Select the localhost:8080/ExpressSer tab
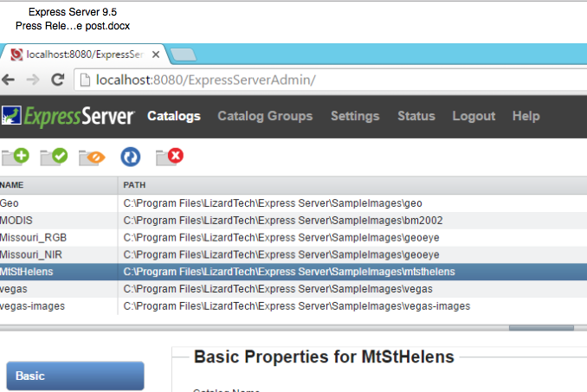 [x=84, y=55]
